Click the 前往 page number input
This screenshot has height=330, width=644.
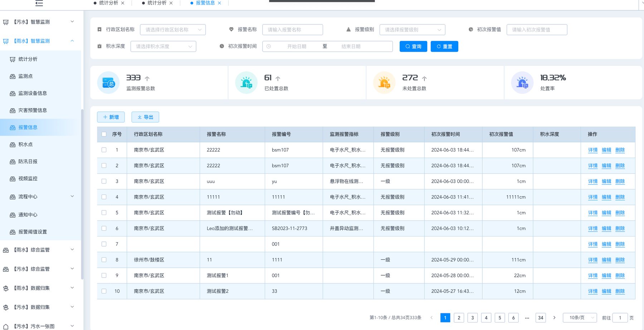click(620, 317)
